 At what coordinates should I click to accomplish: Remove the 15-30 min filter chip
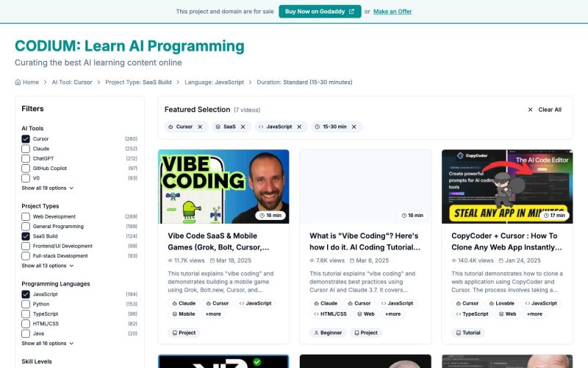[x=354, y=127]
